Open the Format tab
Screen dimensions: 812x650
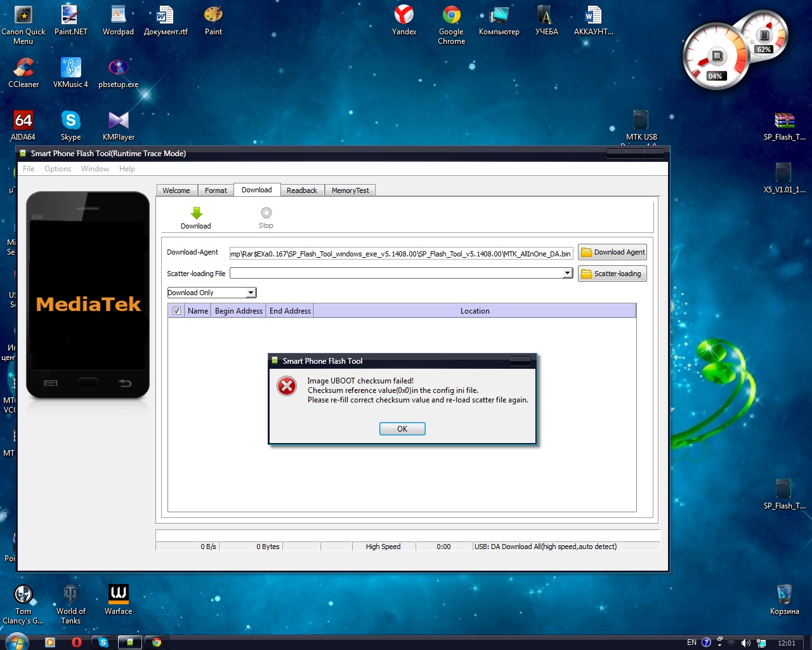pos(216,190)
